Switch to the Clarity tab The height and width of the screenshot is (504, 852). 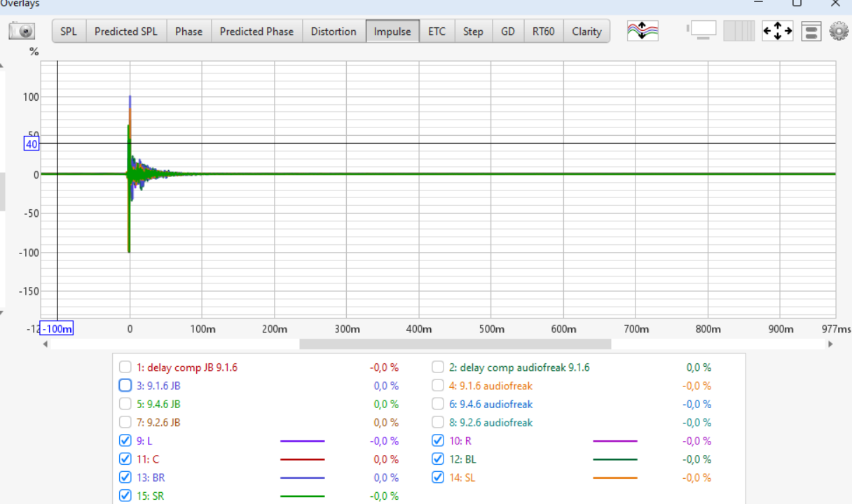click(x=586, y=31)
